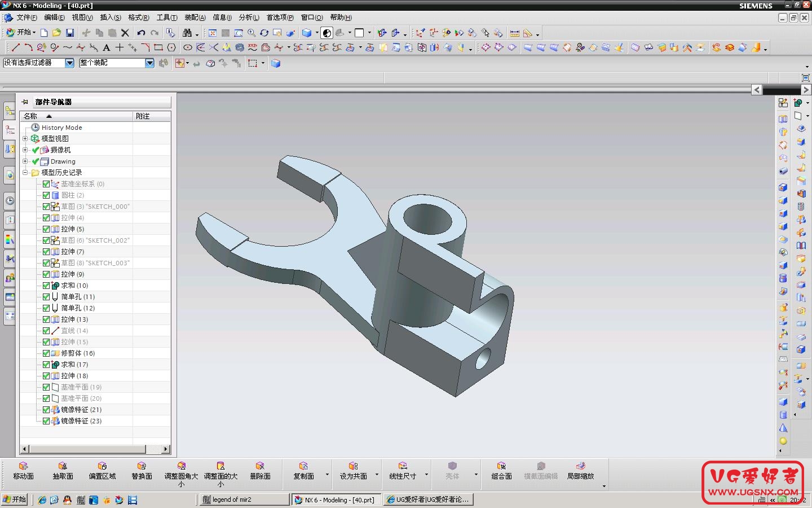Click the New file icon
This screenshot has width=812, height=508.
44,33
